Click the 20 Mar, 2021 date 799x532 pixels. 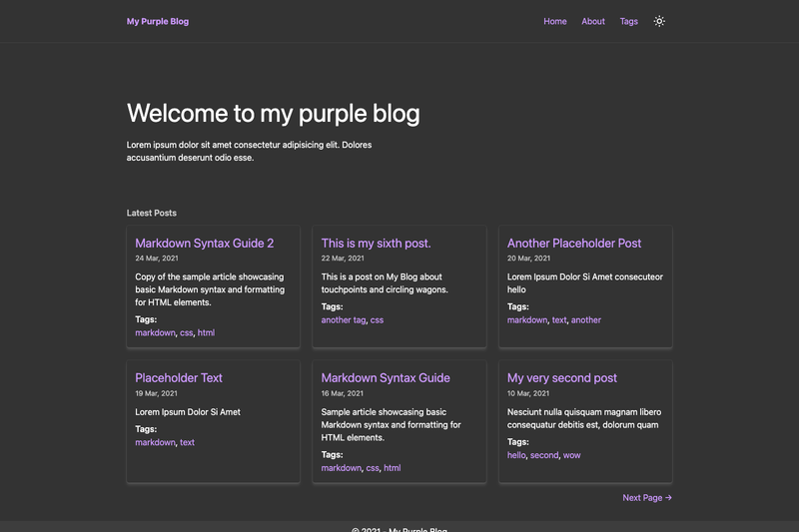(528, 259)
